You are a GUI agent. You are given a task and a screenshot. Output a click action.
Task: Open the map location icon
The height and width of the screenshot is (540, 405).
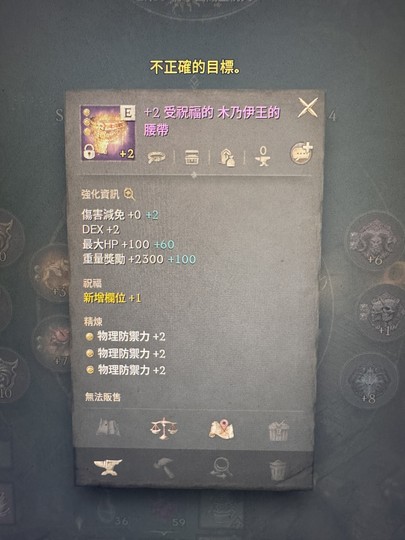pos(221,429)
